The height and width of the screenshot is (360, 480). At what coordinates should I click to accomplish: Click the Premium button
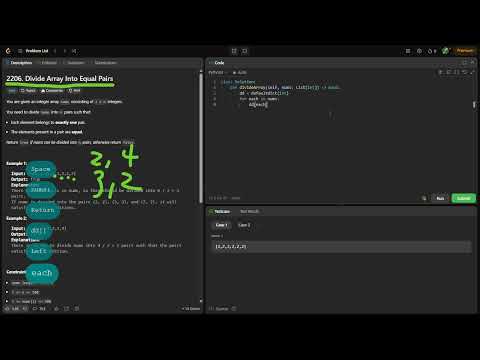465,51
